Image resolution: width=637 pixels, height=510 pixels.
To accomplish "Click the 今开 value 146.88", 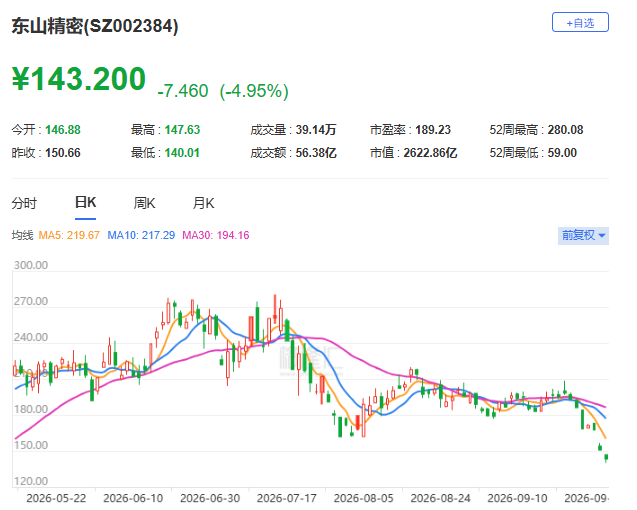I will (x=63, y=130).
